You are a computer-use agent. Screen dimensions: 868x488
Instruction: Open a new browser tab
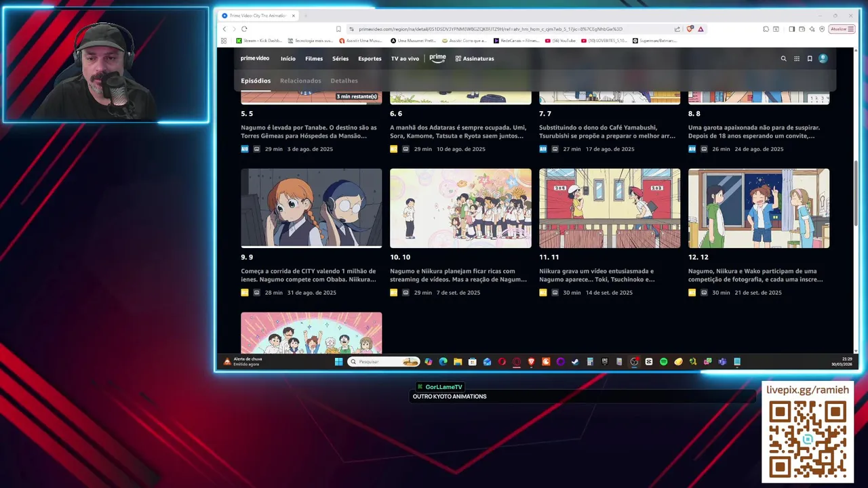coord(305,16)
